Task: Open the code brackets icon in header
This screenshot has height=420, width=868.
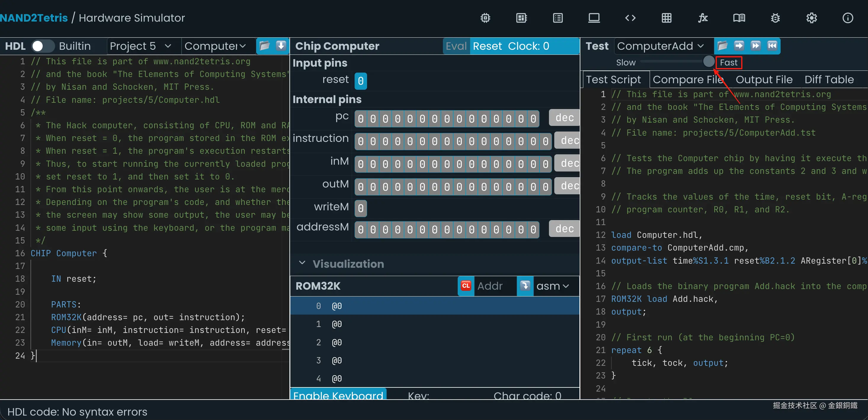Action: [x=630, y=18]
